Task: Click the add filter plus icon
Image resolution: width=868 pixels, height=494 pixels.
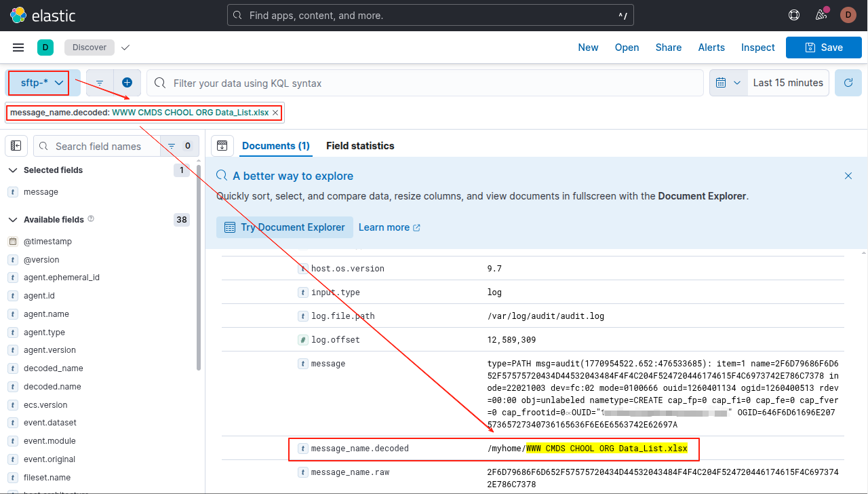Action: pos(127,83)
